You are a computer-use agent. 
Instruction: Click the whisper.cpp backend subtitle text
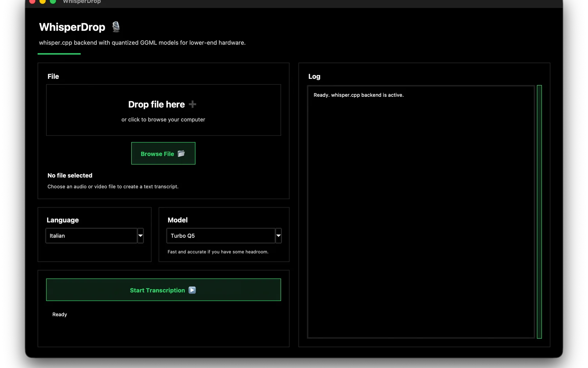[x=142, y=43]
